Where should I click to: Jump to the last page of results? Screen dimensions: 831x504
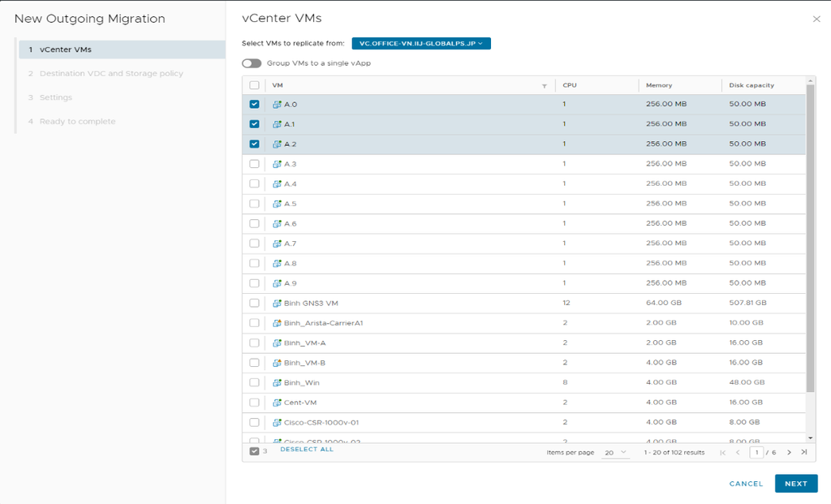803,452
